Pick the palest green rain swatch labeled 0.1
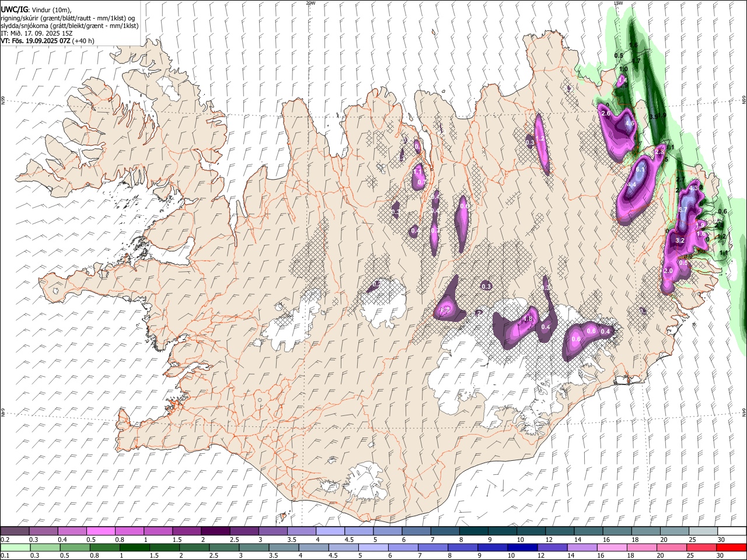The height and width of the screenshot is (560, 747). click(15, 548)
